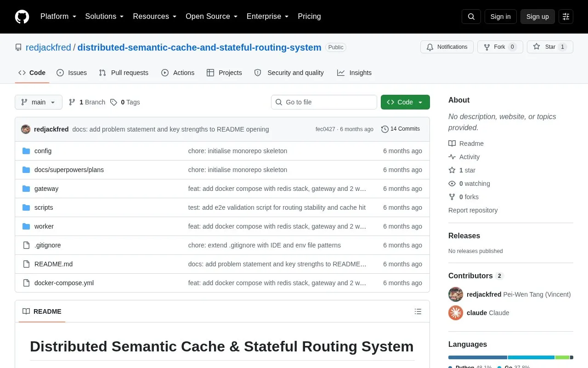Fork the repository
This screenshot has width=588, height=368.
(x=500, y=47)
